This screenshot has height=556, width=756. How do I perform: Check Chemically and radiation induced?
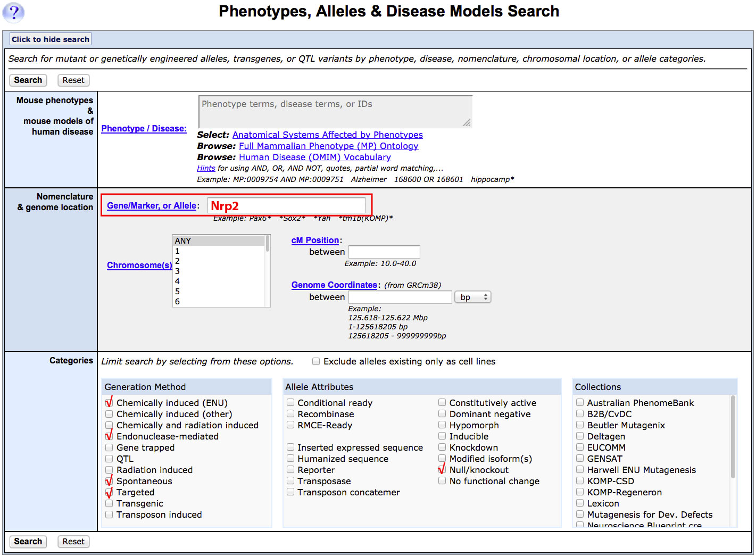point(109,425)
